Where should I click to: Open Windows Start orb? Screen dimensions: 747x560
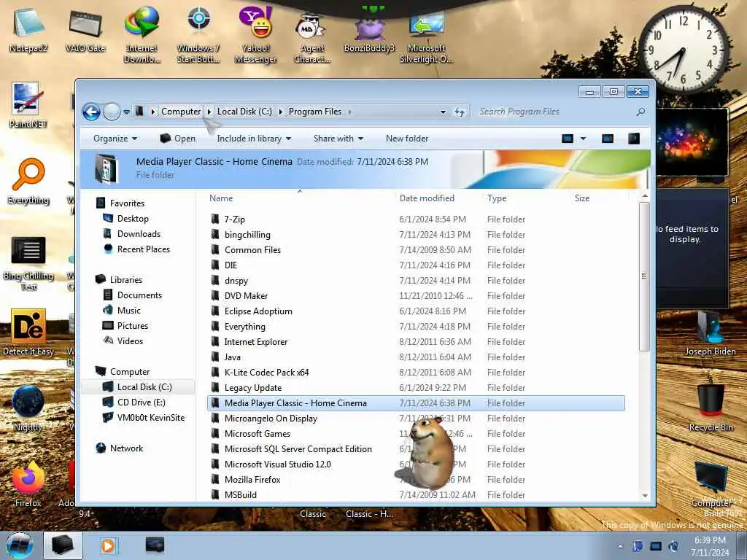tap(20, 545)
